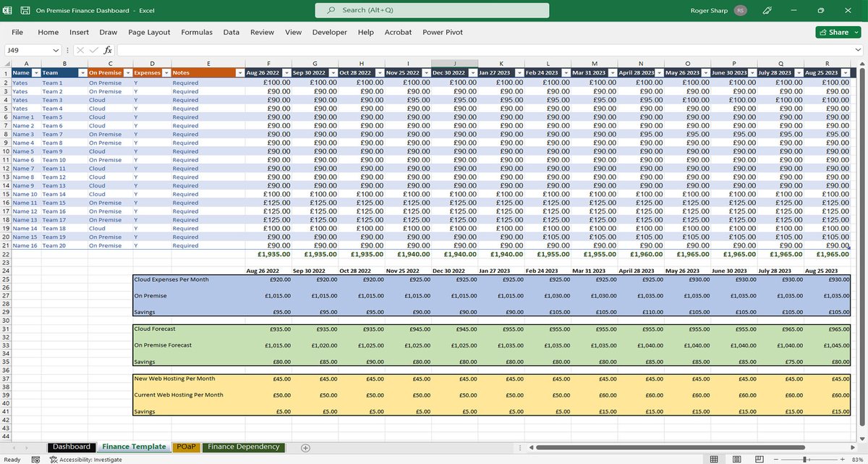This screenshot has width=868, height=464.
Task: Expand the Name Box dropdown arrow
Action: coord(56,50)
